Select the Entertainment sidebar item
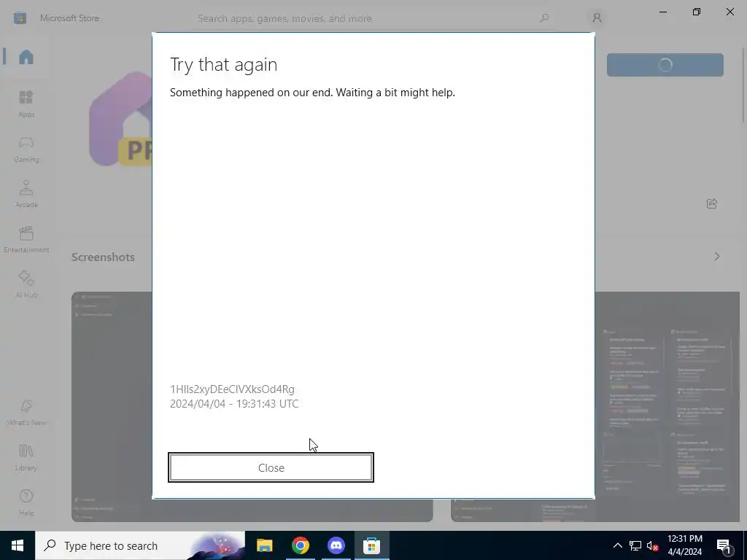The width and height of the screenshot is (747, 560). coord(26,239)
